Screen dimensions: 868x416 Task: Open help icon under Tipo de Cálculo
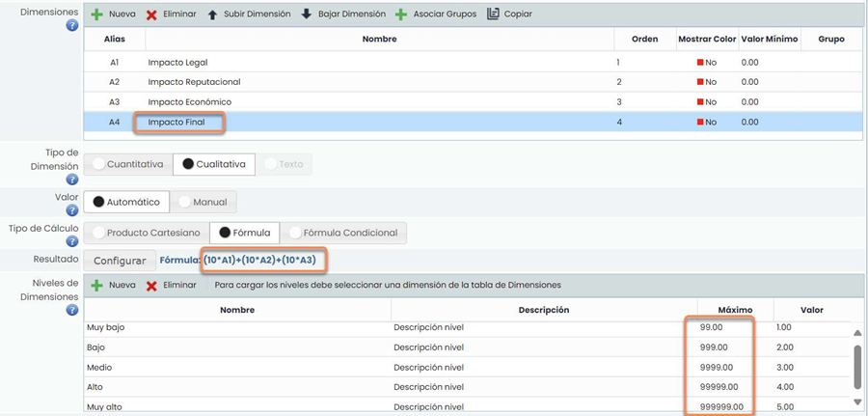point(71,242)
